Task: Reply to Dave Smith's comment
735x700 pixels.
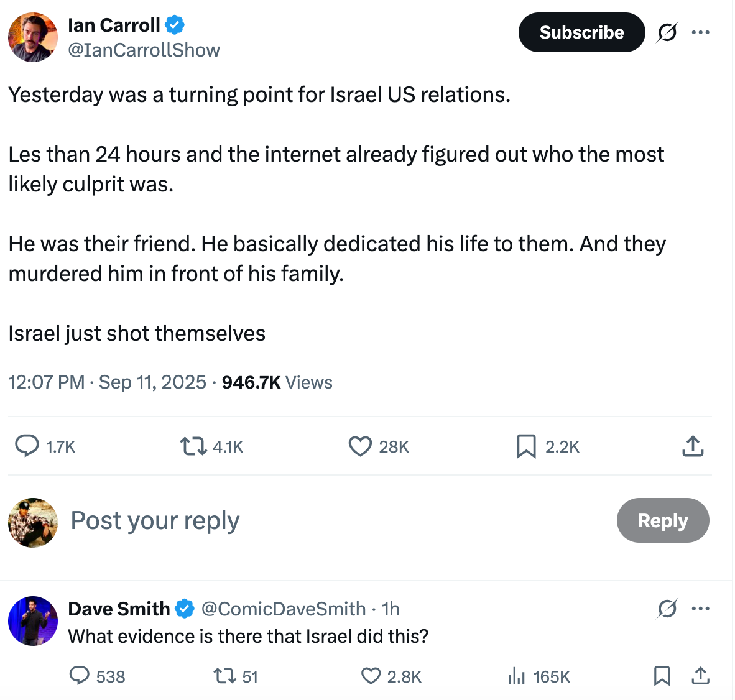Action: pyautogui.click(x=79, y=676)
